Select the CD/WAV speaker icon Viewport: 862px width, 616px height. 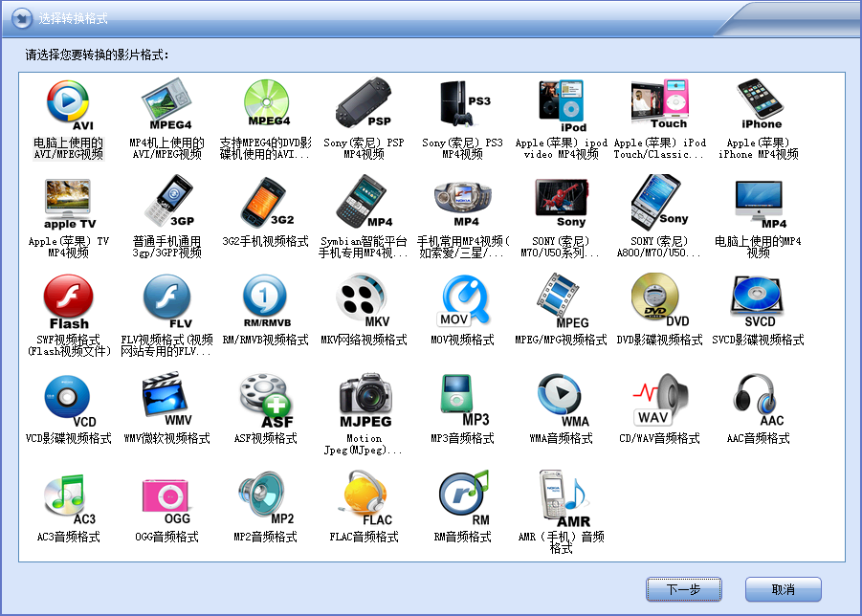coord(660,399)
